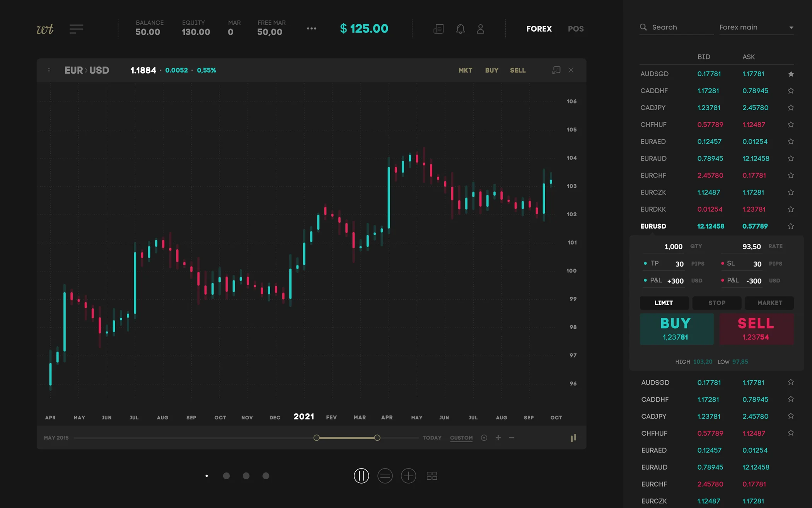Open notifications bell
Viewport: 812px width, 508px height.
tap(460, 29)
